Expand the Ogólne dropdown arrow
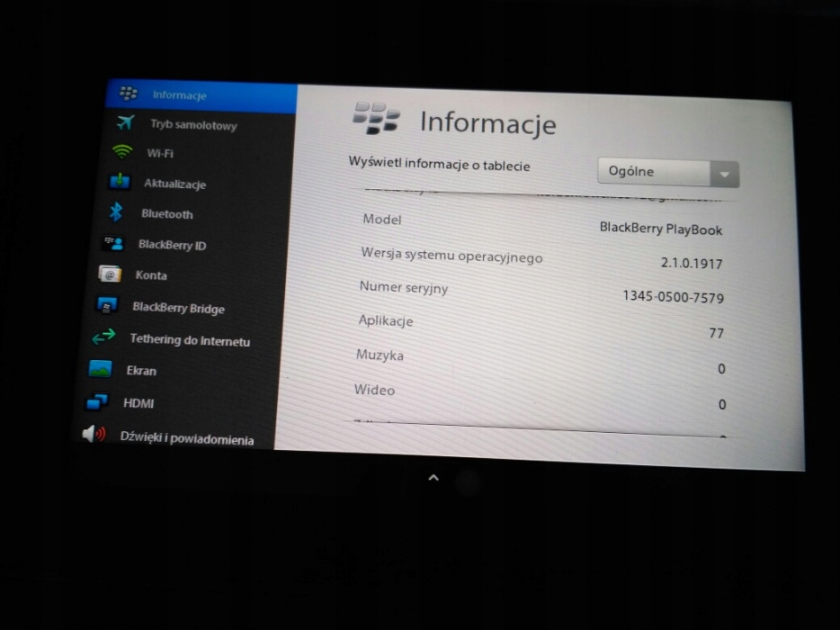 (x=725, y=175)
